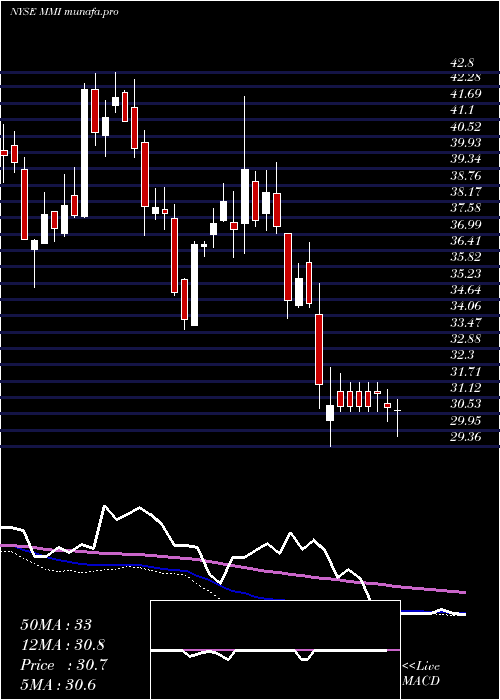This screenshot has height=700, width=500.
Task: Click the '<<Live MACD' label
Action: [x=421, y=674]
